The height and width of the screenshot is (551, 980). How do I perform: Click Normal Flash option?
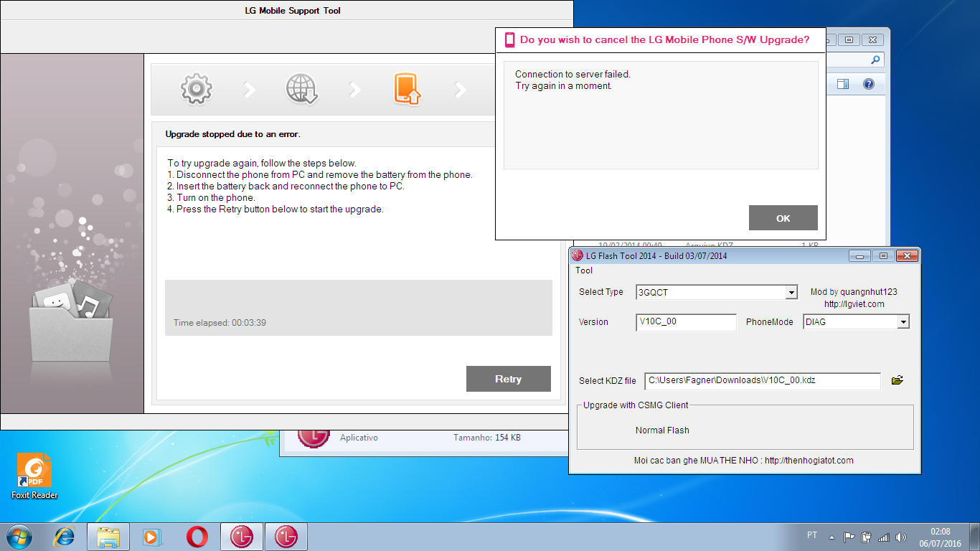(662, 430)
